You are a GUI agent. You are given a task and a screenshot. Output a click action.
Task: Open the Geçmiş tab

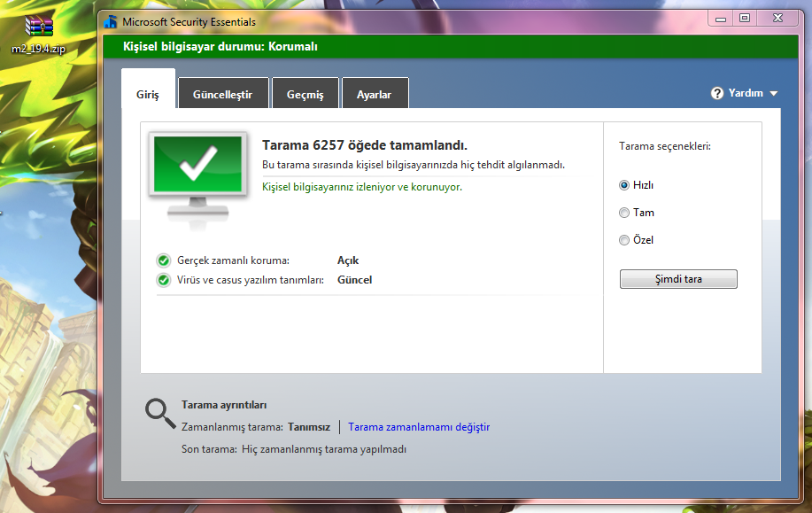[x=305, y=93]
